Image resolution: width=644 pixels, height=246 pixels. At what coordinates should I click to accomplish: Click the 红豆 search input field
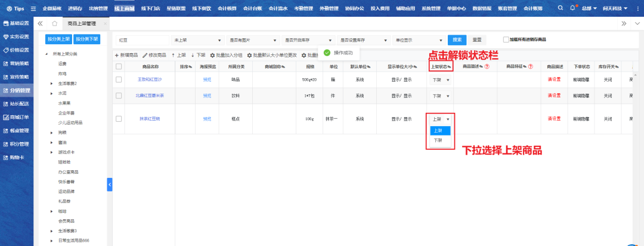[x=143, y=40]
